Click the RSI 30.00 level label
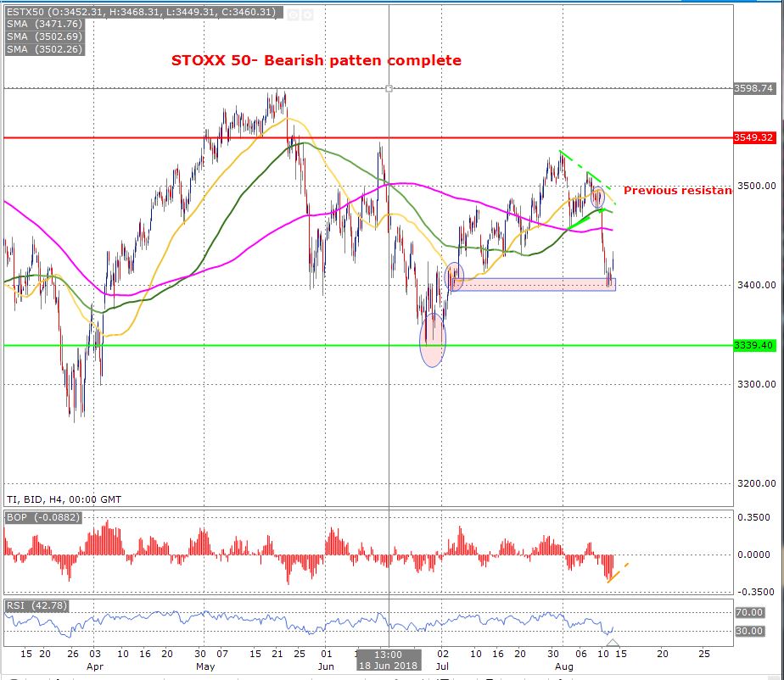784x680 pixels. tap(749, 631)
